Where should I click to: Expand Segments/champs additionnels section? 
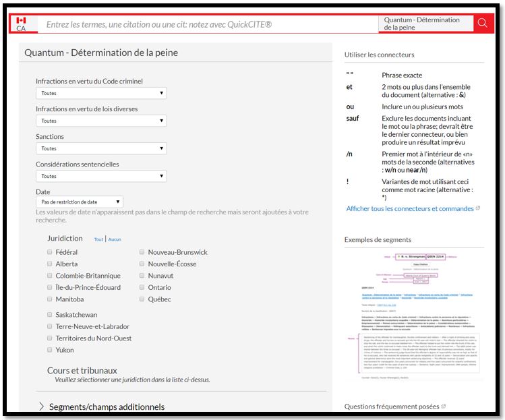[x=41, y=407]
